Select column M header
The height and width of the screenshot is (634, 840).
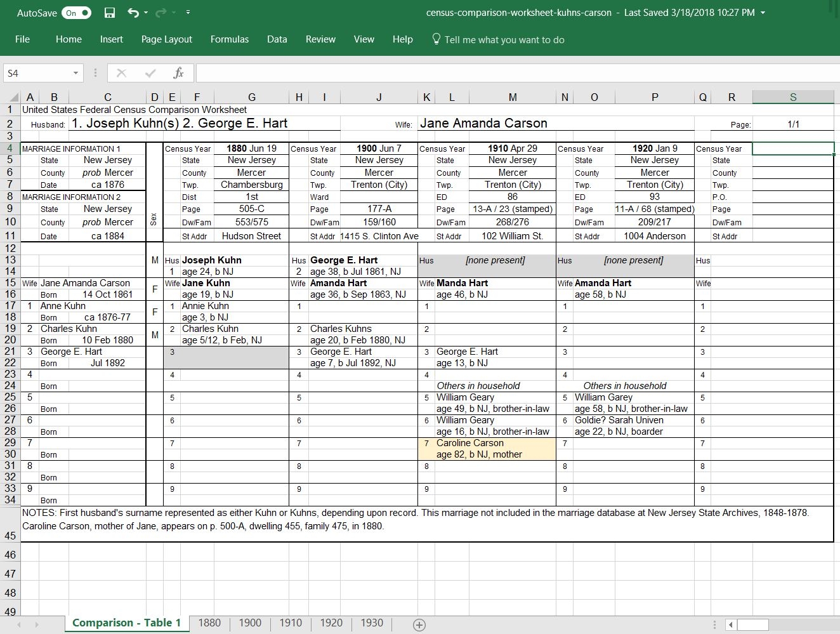coord(512,97)
